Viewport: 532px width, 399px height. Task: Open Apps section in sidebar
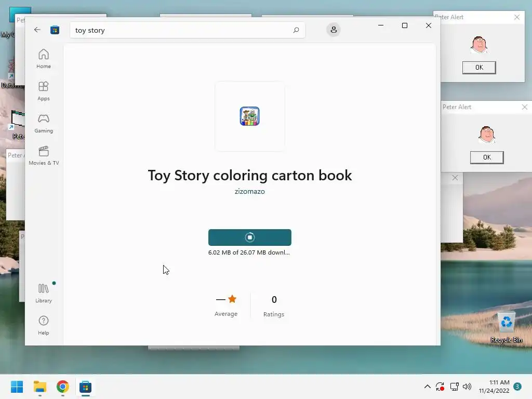(x=44, y=91)
